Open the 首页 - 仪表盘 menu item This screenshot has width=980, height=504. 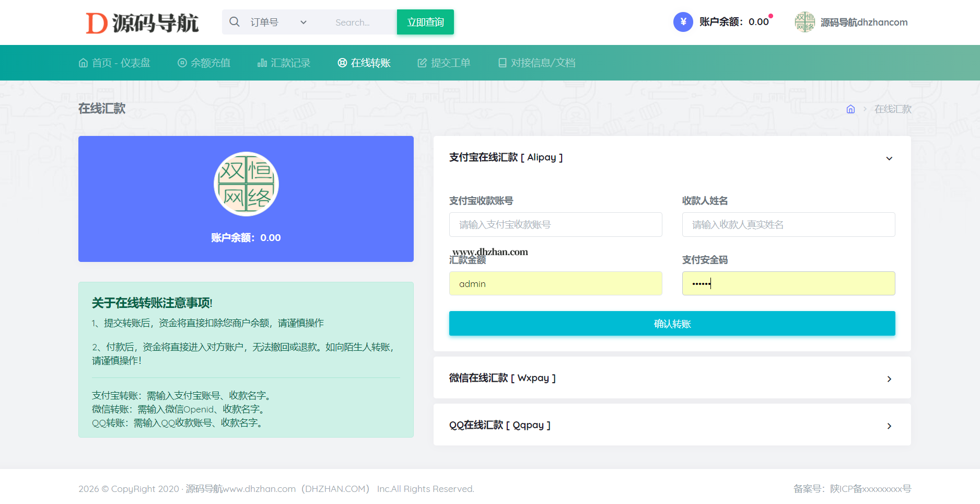tap(114, 63)
